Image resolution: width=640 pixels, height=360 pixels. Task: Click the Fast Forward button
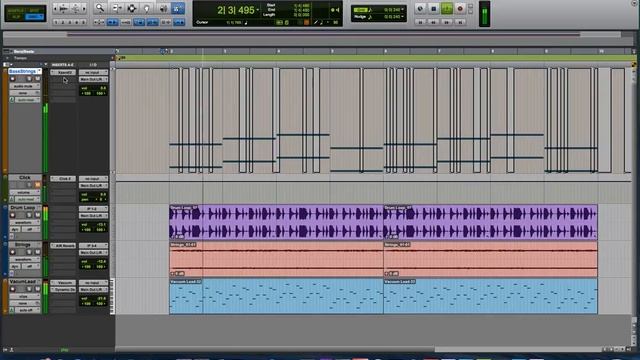(447, 22)
